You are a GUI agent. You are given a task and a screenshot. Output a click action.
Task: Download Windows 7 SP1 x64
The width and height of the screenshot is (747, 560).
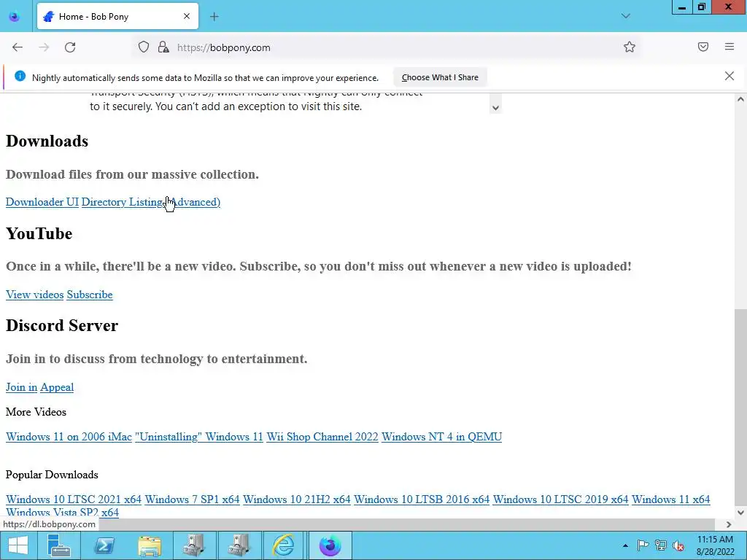pos(192,499)
